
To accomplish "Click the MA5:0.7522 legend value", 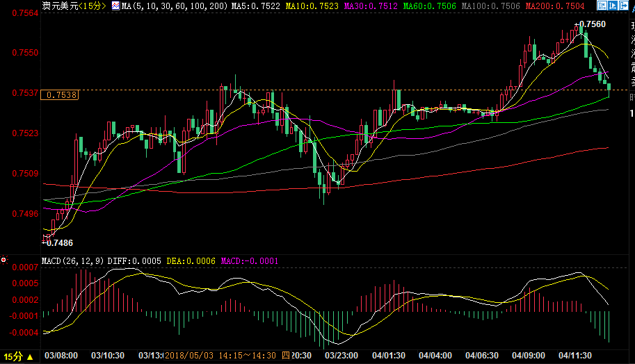I will pos(256,6).
